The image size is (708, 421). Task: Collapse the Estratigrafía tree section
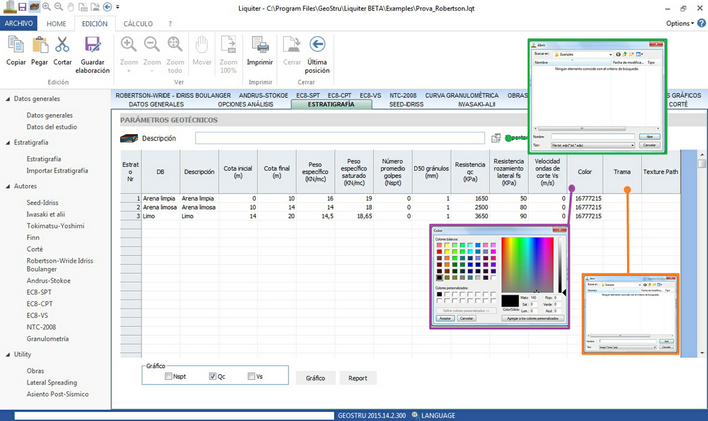[8, 143]
